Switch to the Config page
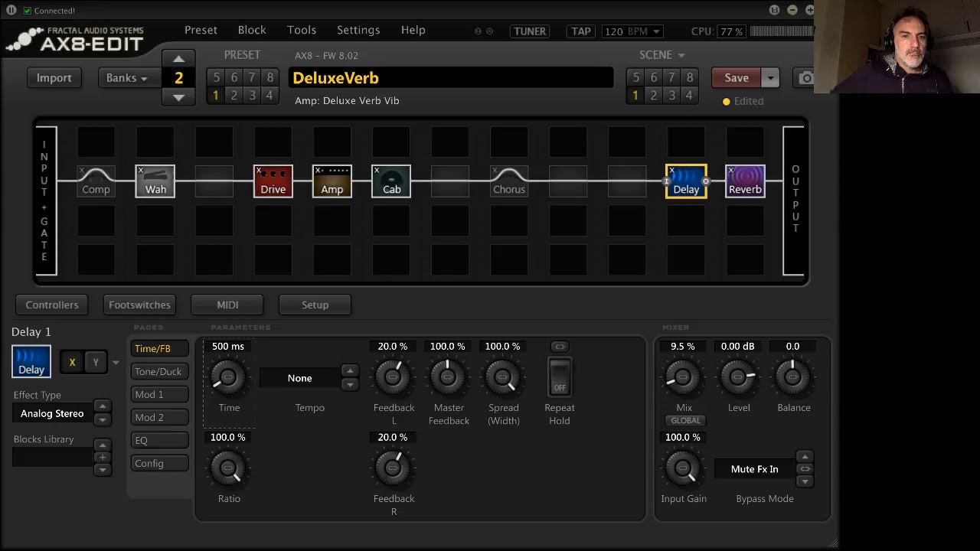 (x=159, y=463)
